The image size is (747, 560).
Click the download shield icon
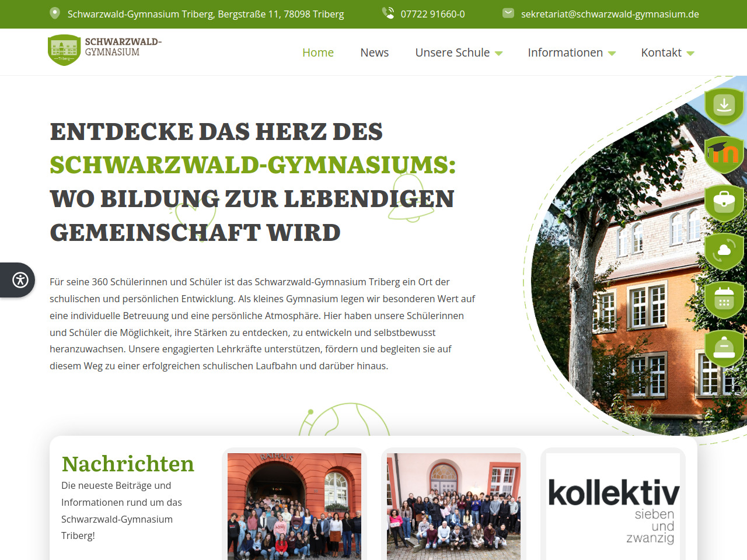[x=724, y=106]
